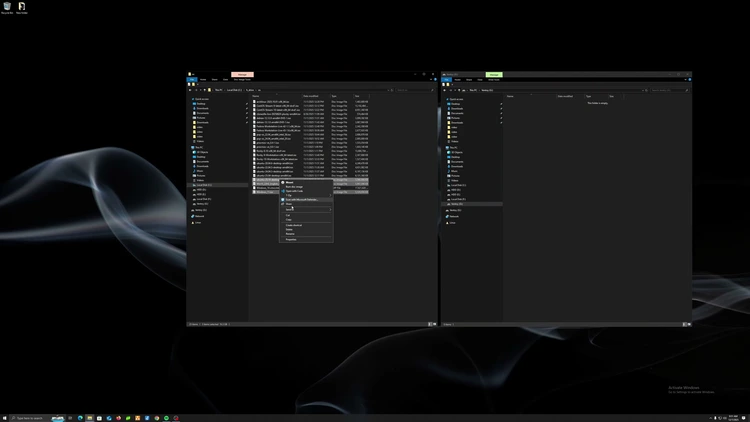
Task: Select Network in Ventoy window sidebar
Action: coord(454,216)
